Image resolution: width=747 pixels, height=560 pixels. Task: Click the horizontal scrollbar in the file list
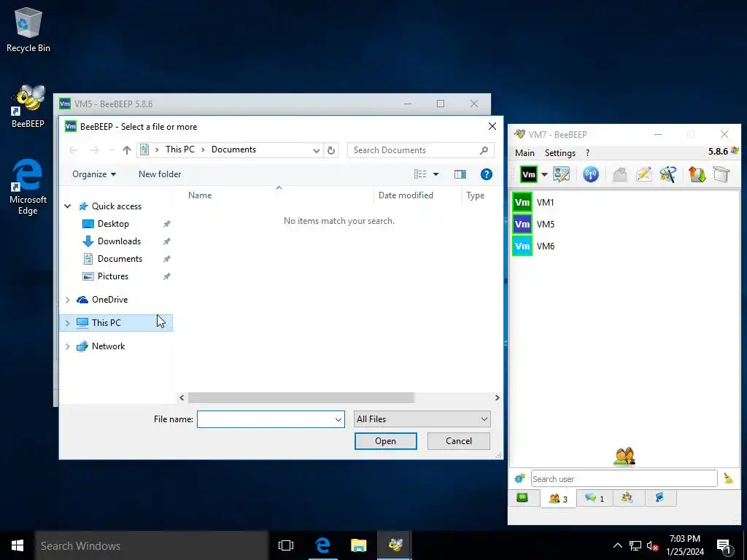(301, 397)
